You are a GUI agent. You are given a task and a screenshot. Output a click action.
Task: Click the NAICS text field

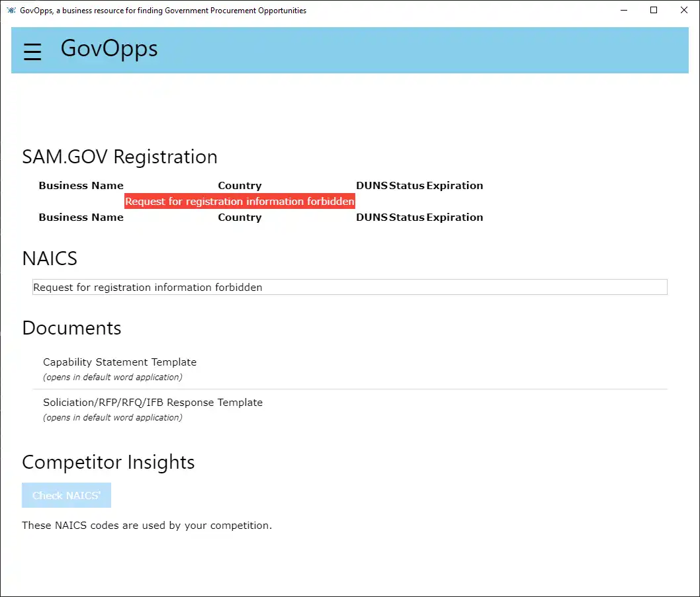pos(349,287)
